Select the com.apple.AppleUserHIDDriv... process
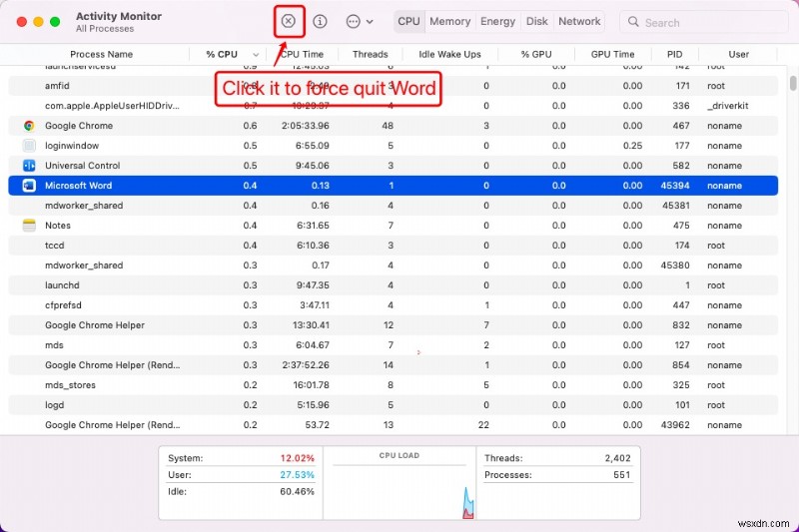The image size is (799, 532). [x=112, y=106]
